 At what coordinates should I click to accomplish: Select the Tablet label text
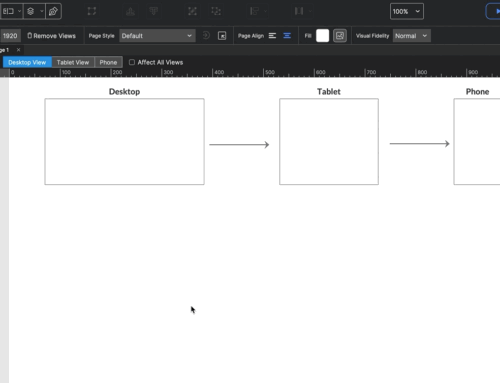click(x=329, y=92)
